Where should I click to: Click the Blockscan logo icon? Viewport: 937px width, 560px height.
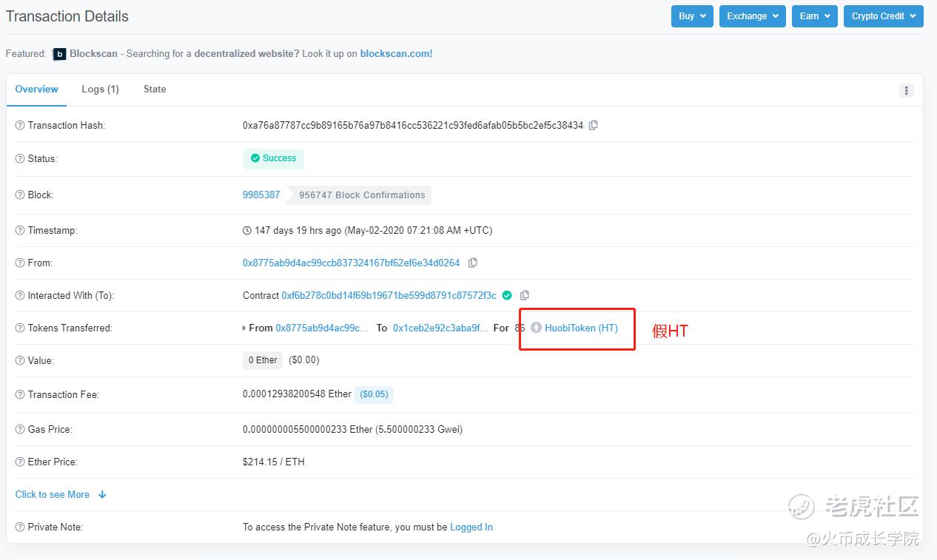(59, 54)
